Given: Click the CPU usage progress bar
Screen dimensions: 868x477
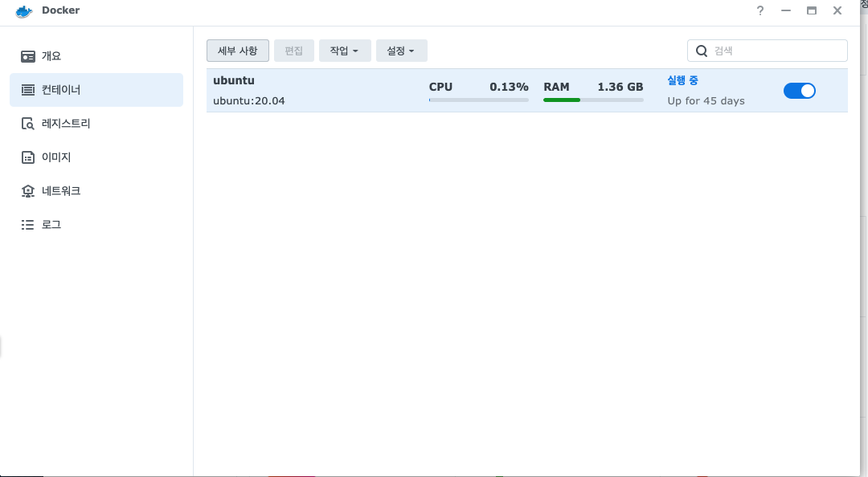Looking at the screenshot, I should 479,100.
